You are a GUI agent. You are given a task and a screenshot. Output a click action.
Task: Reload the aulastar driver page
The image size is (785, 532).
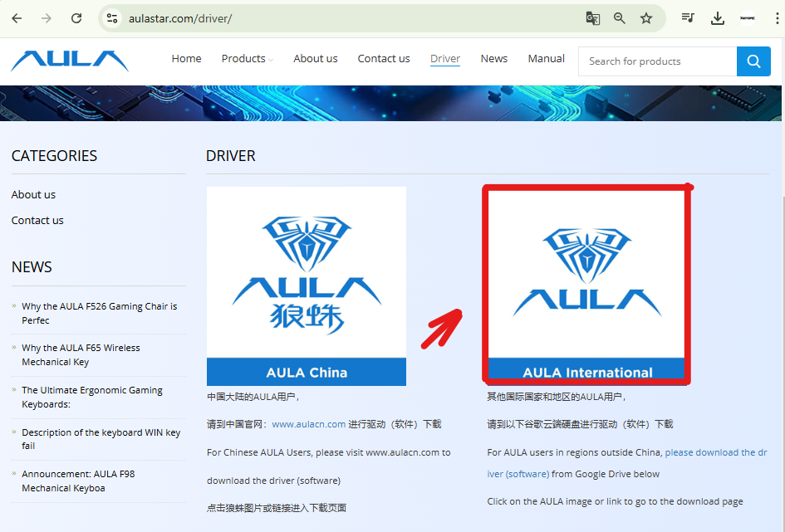click(x=76, y=18)
